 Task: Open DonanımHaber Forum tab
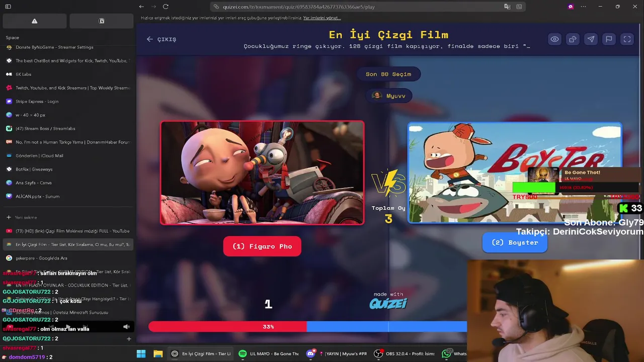pos(68,142)
